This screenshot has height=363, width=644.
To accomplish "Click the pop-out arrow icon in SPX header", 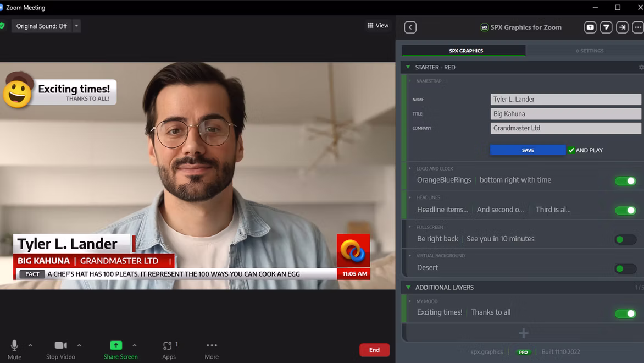I will click(622, 27).
